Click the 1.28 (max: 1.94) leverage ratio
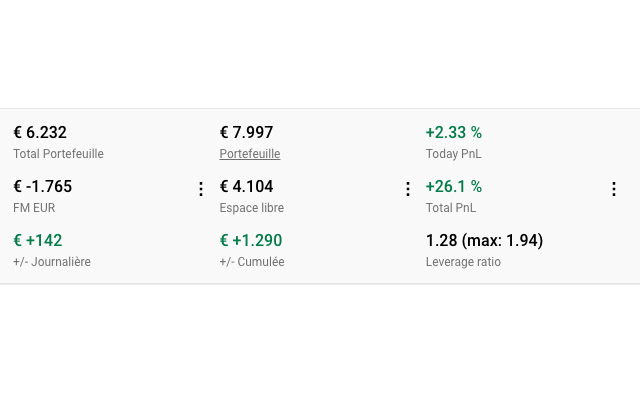Screen dimensions: 640x400 click(x=484, y=240)
